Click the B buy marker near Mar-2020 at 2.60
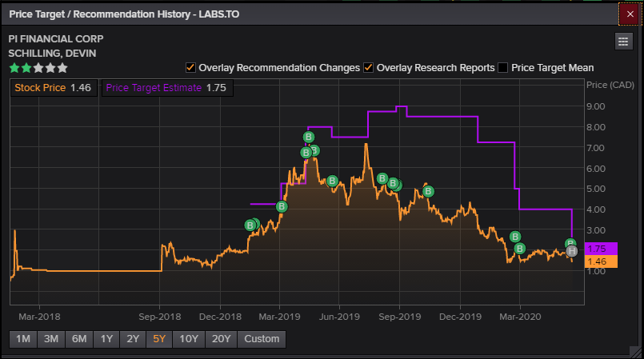This screenshot has width=644, height=359. (x=515, y=237)
